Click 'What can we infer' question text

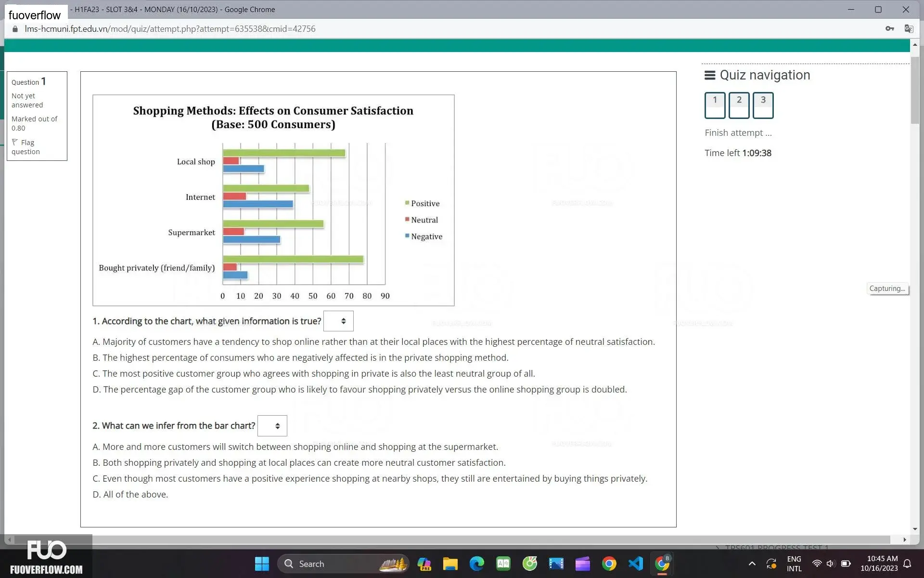[x=174, y=426]
